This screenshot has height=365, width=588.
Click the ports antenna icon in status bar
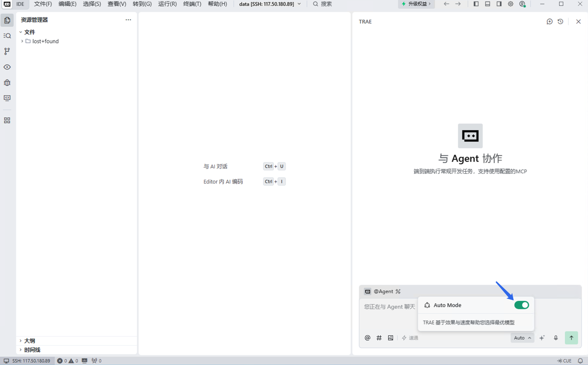[96, 361]
